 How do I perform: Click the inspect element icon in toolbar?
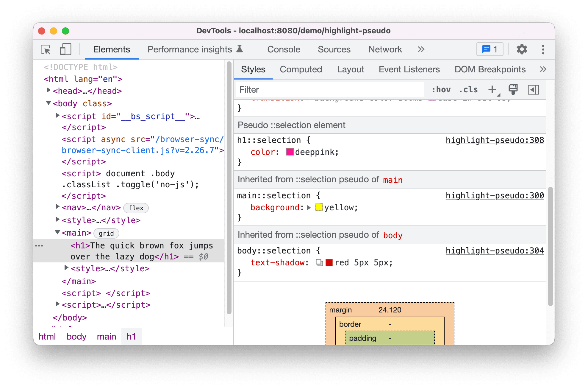click(x=46, y=49)
